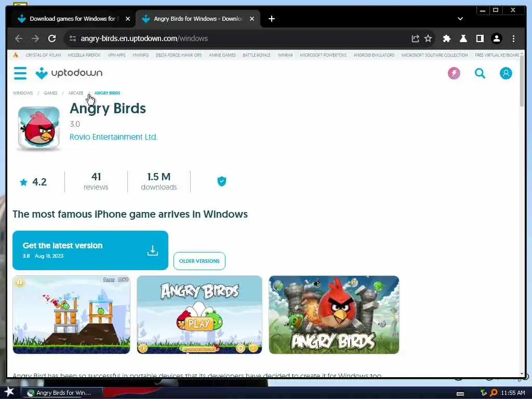Click the rating star icon next to 4.2
This screenshot has width=532, height=399.
(x=23, y=182)
